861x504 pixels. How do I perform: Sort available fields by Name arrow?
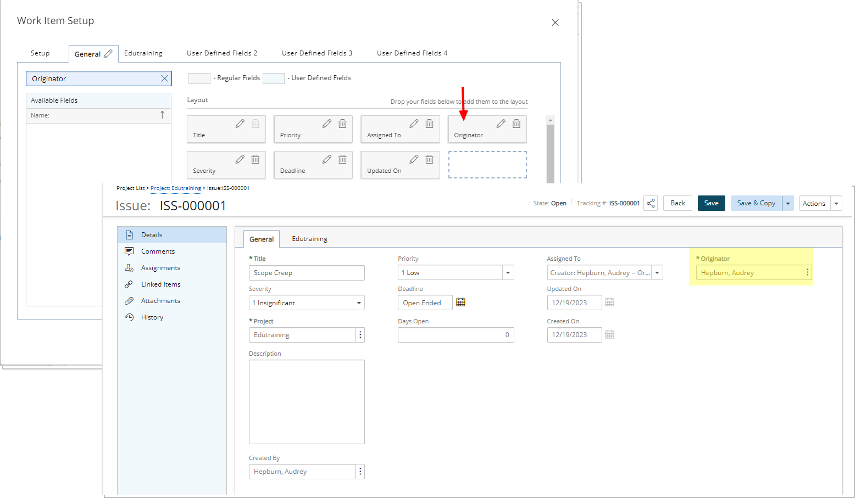coord(162,115)
